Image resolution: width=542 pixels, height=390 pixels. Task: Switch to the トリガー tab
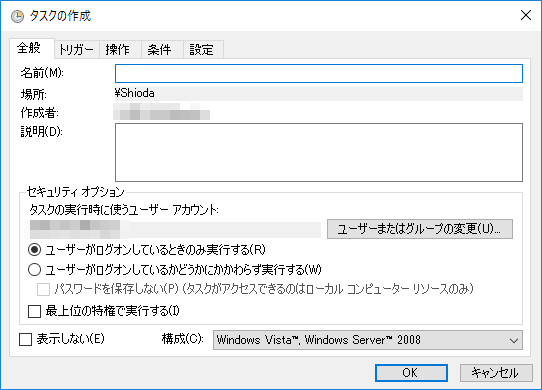click(x=76, y=49)
